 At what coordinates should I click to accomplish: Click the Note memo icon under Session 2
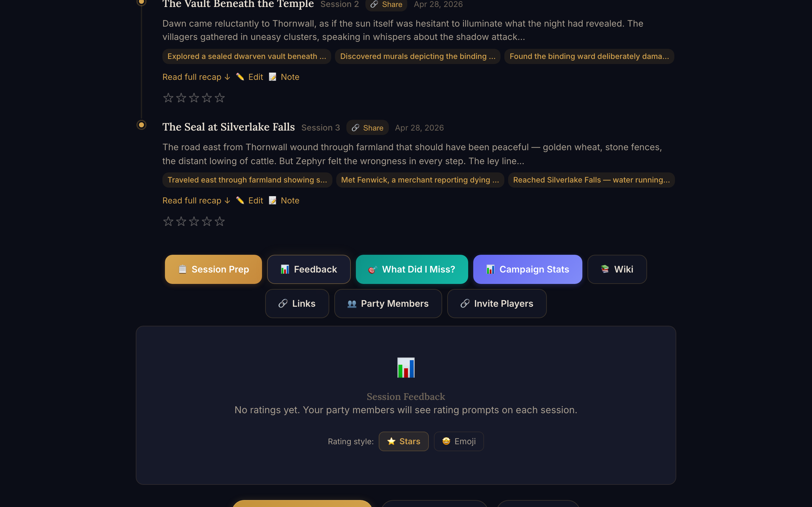click(272, 77)
